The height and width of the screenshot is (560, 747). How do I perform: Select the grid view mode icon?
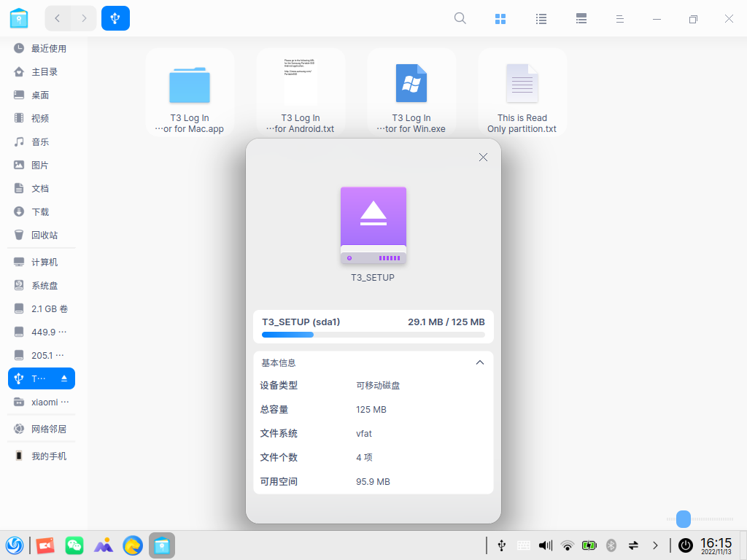tap(500, 18)
